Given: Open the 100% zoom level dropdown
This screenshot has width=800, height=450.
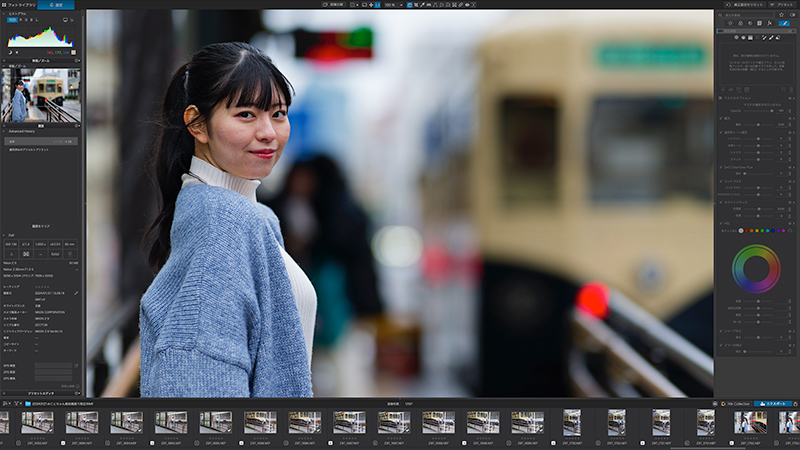Looking at the screenshot, I should [x=391, y=5].
